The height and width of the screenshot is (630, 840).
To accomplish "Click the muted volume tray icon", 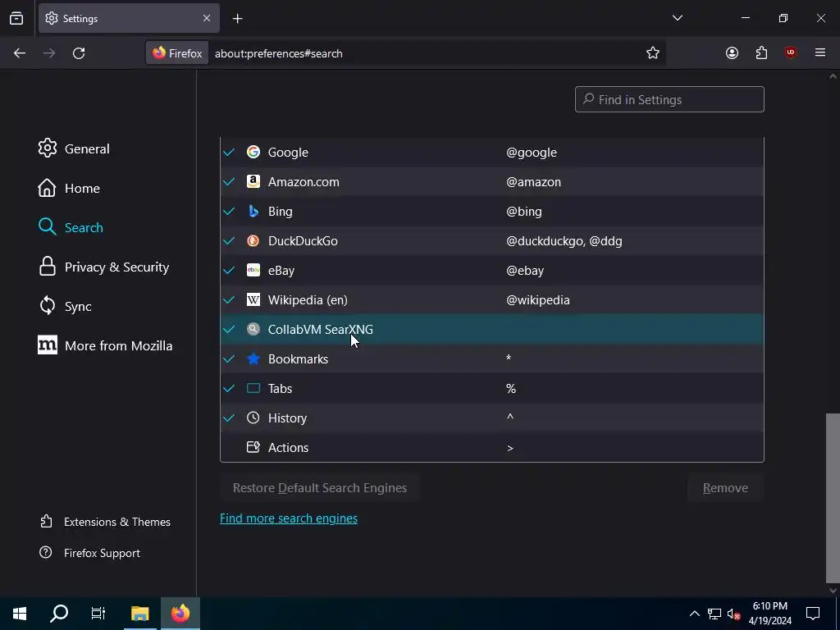I will (x=733, y=614).
